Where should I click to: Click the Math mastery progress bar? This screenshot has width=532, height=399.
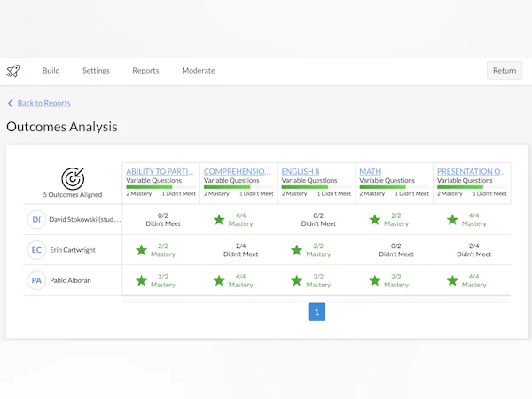click(394, 187)
